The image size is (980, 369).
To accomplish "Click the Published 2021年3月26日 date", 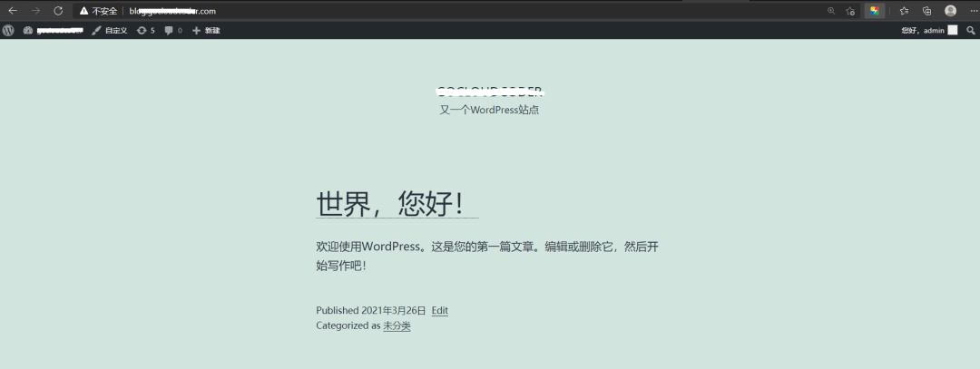I will pyautogui.click(x=394, y=310).
